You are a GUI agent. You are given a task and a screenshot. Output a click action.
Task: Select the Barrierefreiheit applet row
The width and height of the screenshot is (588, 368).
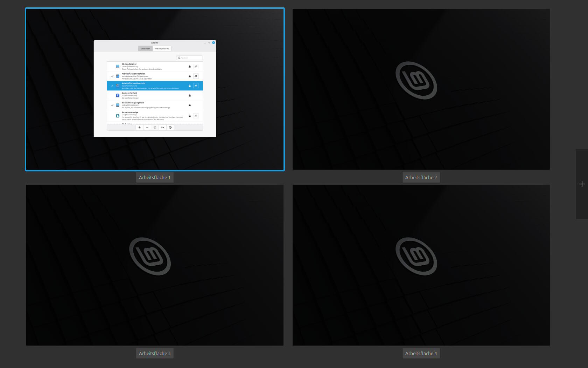155,95
